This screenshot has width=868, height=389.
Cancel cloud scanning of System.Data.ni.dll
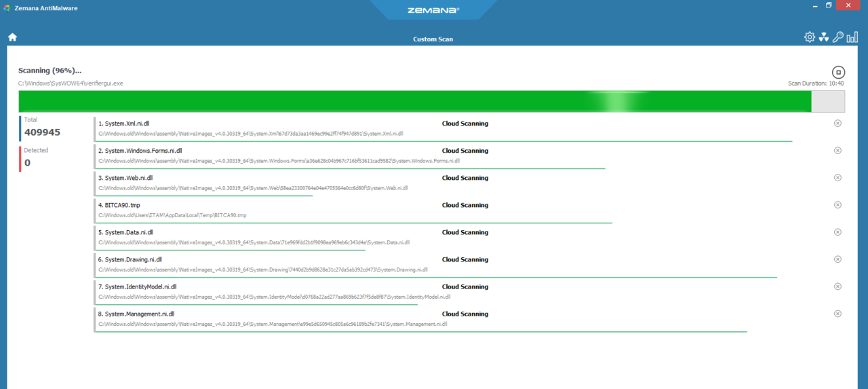(837, 232)
